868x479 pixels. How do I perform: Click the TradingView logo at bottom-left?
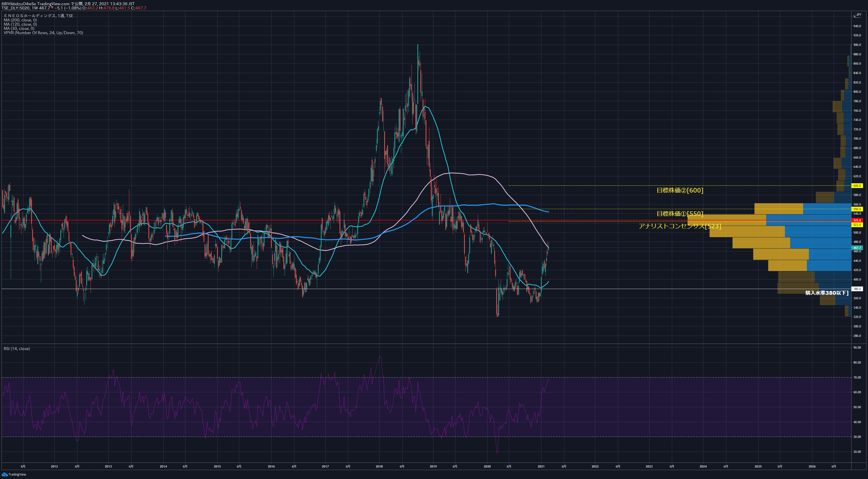click(14, 474)
